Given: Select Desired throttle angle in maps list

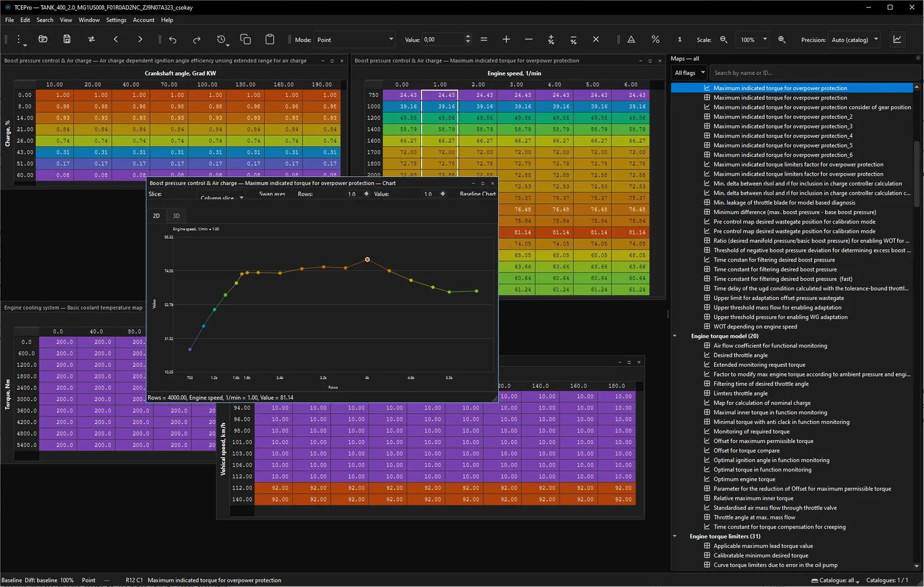Looking at the screenshot, I should (740, 355).
